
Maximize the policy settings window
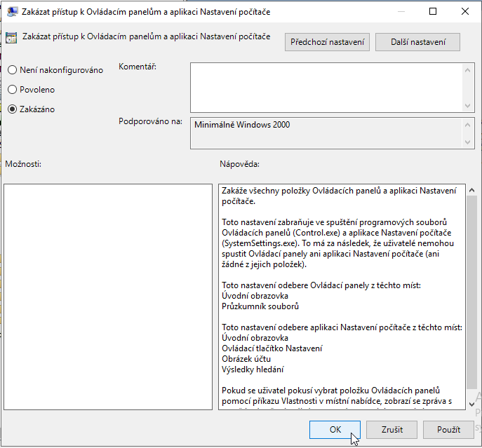coord(432,12)
